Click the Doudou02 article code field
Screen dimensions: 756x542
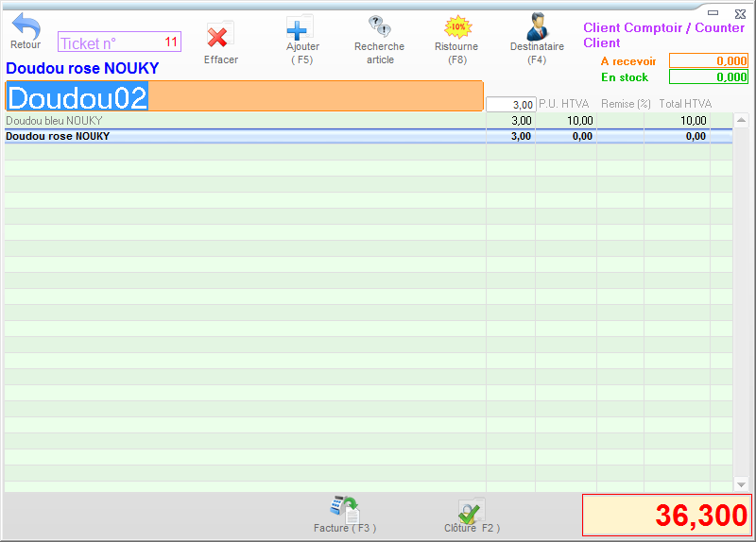coord(244,96)
